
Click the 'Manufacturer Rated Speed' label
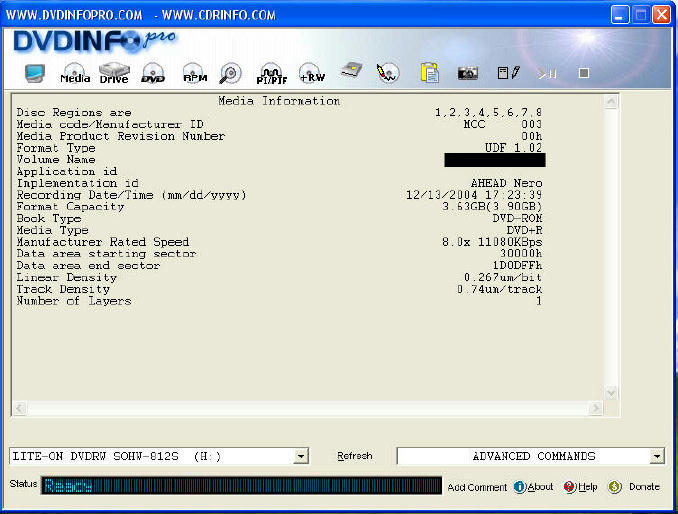coord(103,242)
